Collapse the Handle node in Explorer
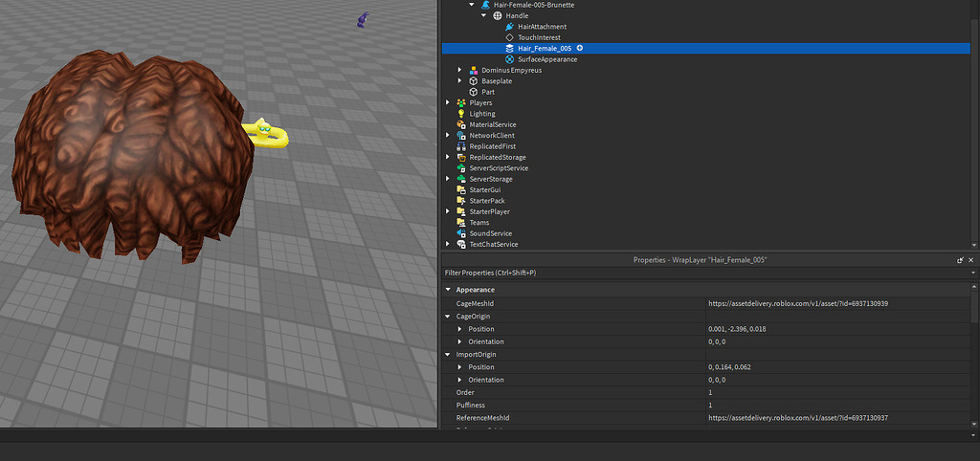The height and width of the screenshot is (461, 980). (x=483, y=16)
